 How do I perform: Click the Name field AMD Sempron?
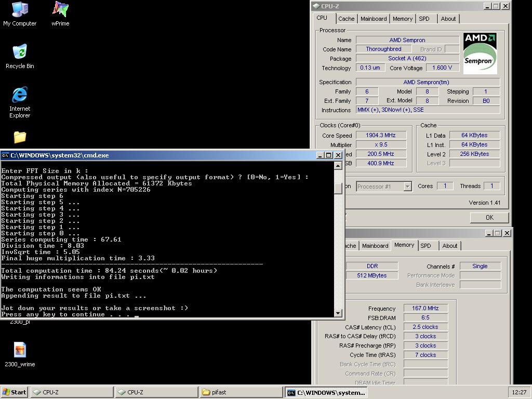[407, 39]
